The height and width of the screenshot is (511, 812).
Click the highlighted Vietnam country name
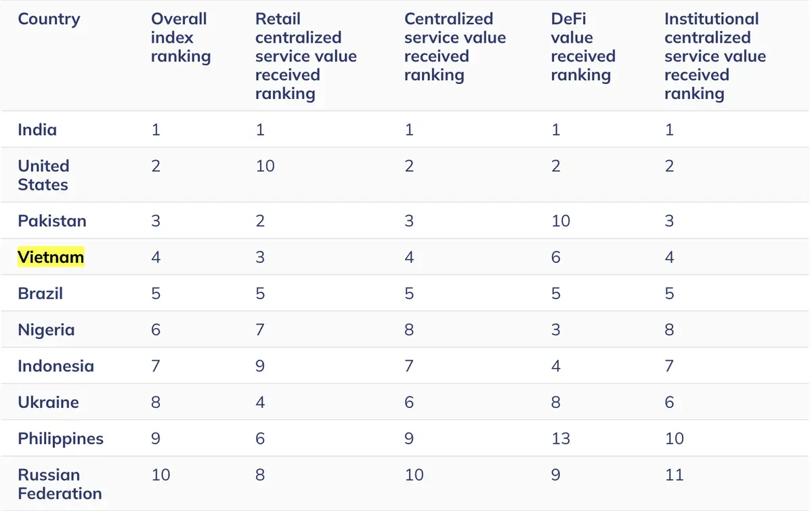point(51,258)
